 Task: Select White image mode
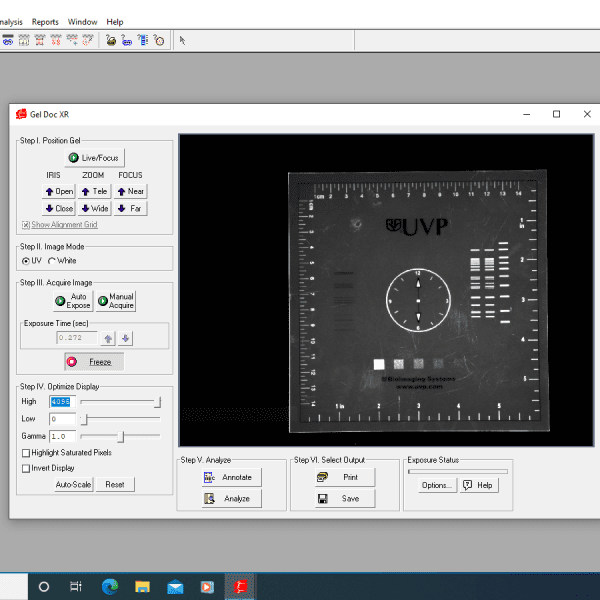(52, 261)
